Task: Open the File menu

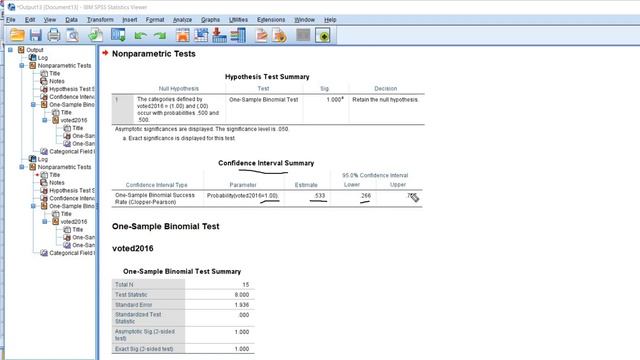Action: click(x=11, y=20)
